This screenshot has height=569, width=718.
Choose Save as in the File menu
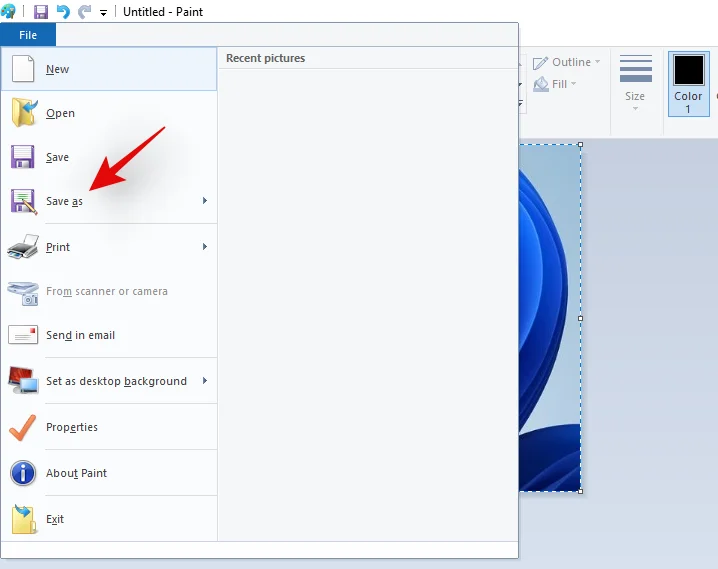(x=109, y=201)
